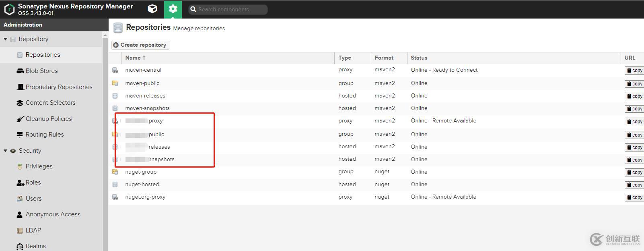Open Content Selectors in the sidebar

[51, 103]
